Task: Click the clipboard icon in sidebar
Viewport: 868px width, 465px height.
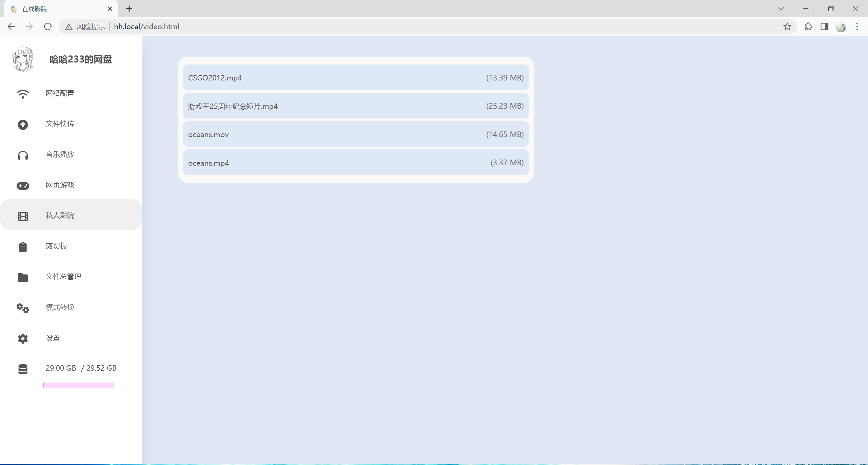Action: click(23, 247)
